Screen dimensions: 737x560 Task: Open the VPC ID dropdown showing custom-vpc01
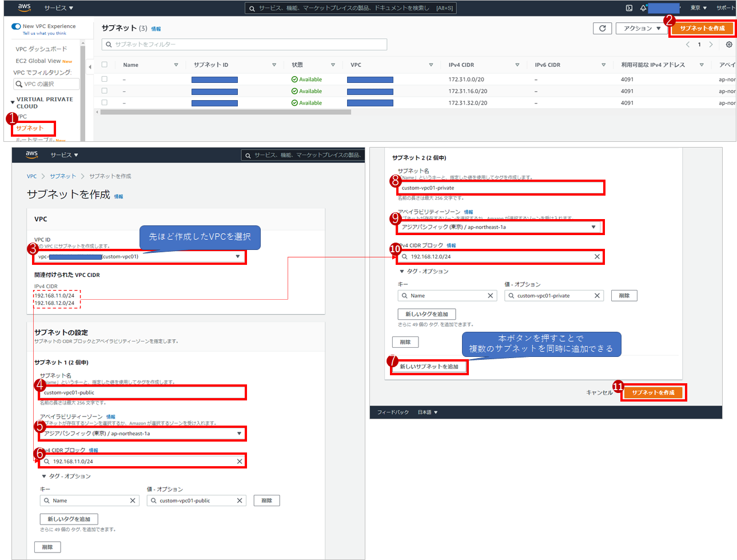pyautogui.click(x=140, y=257)
